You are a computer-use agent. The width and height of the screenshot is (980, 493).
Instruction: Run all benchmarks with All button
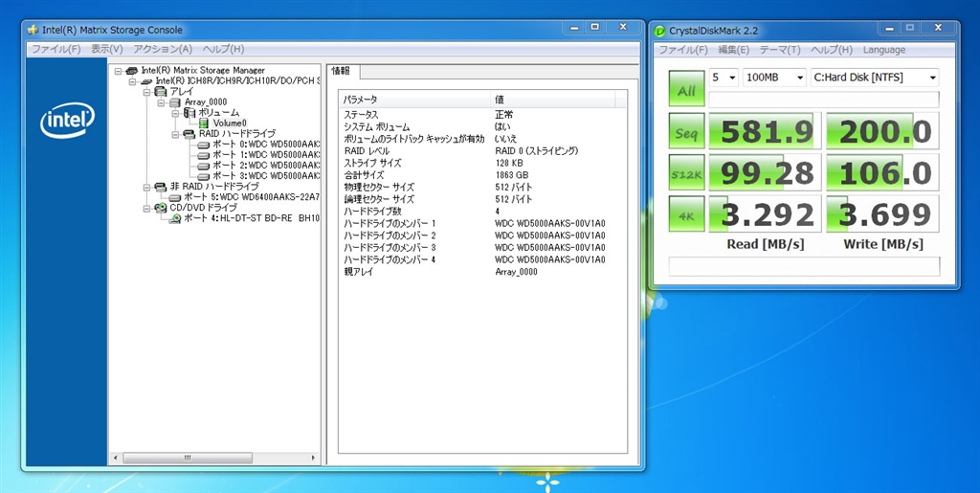click(x=686, y=91)
